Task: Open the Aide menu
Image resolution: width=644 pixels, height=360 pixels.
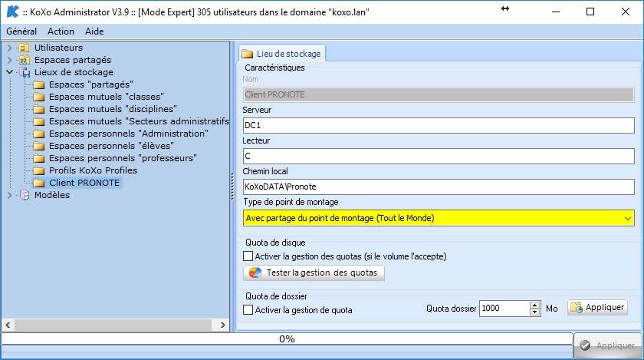Action: click(94, 31)
